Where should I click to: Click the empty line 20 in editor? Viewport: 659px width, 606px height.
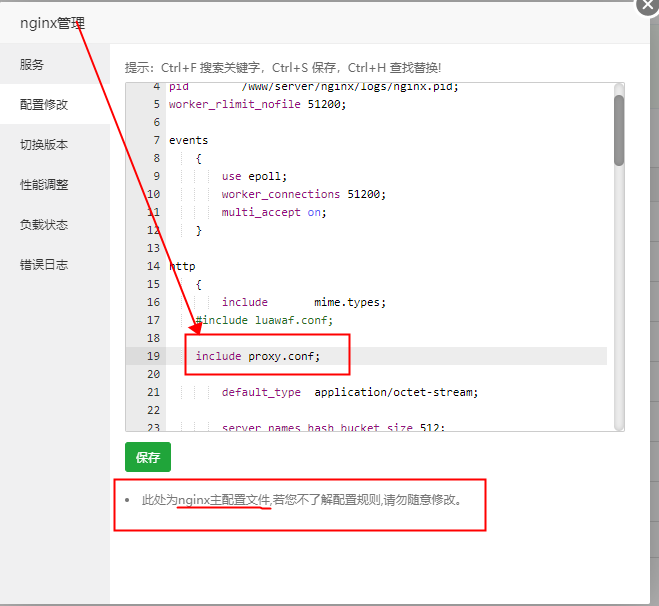click(x=386, y=374)
